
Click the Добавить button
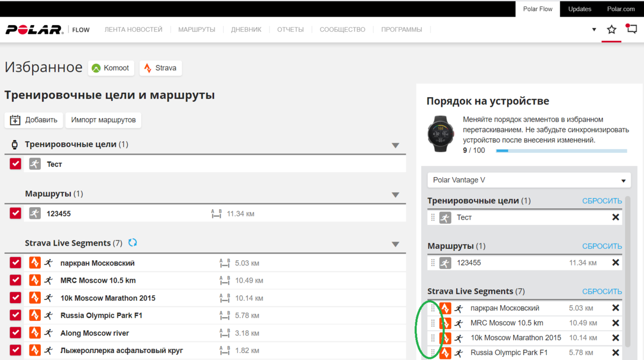(34, 120)
